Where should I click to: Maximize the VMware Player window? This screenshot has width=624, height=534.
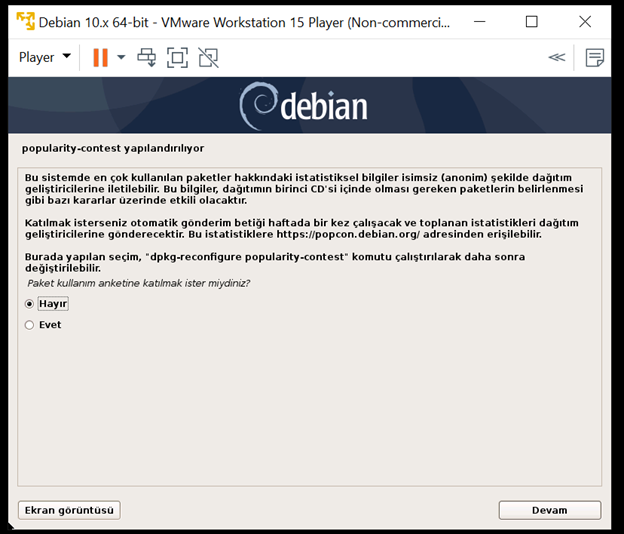pos(532,21)
